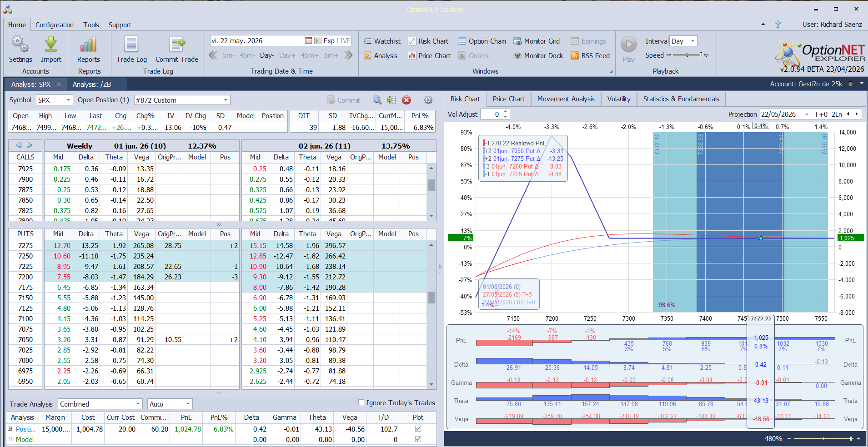Open the Trade Log document icon
This screenshot has width=868, height=447.
click(x=131, y=44)
